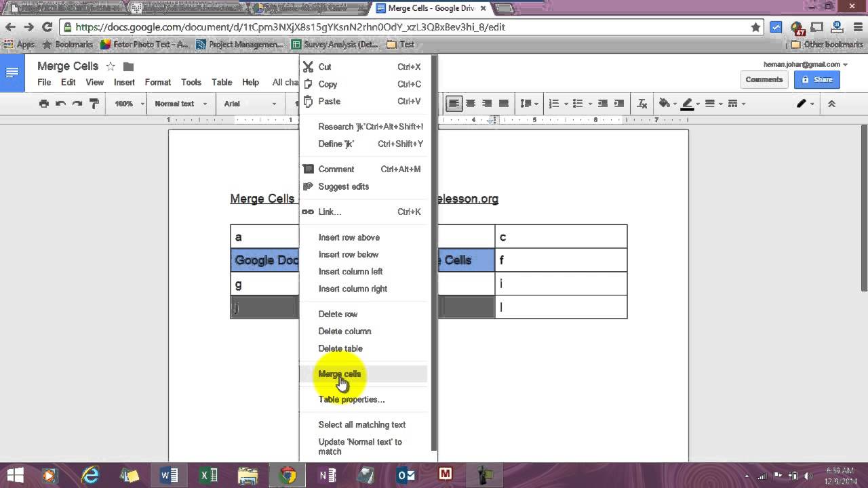Select Insert column right

point(363,289)
